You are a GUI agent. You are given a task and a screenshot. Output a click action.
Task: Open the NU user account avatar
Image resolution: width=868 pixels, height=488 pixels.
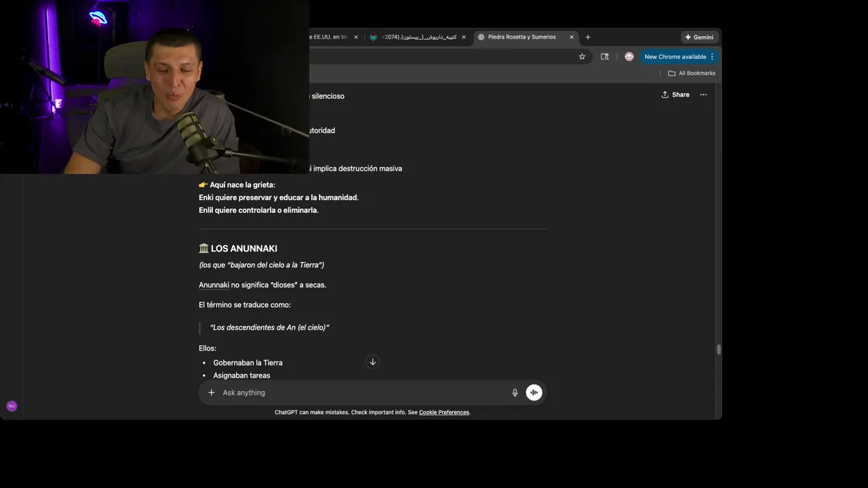[12, 406]
